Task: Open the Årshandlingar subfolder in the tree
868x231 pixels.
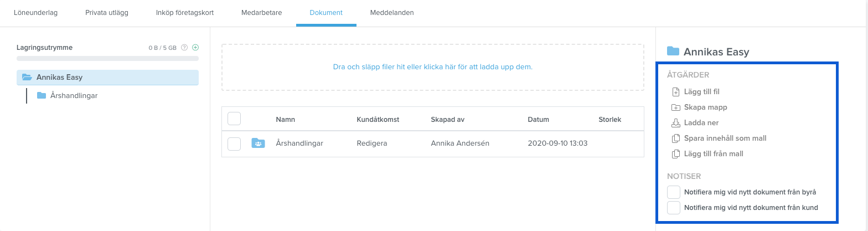Action: (74, 96)
